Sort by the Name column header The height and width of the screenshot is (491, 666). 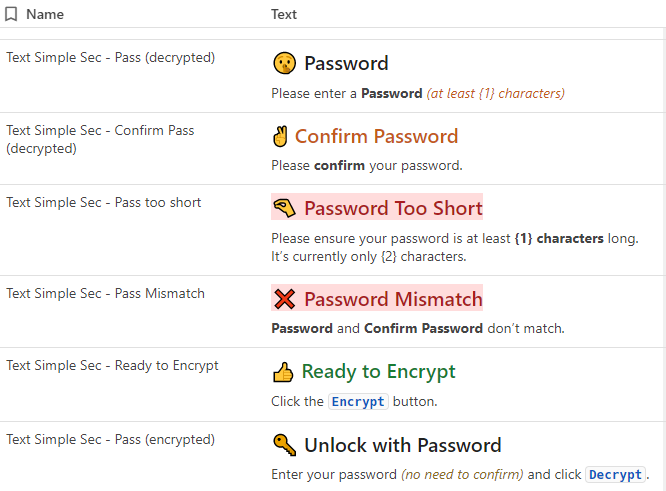[45, 14]
